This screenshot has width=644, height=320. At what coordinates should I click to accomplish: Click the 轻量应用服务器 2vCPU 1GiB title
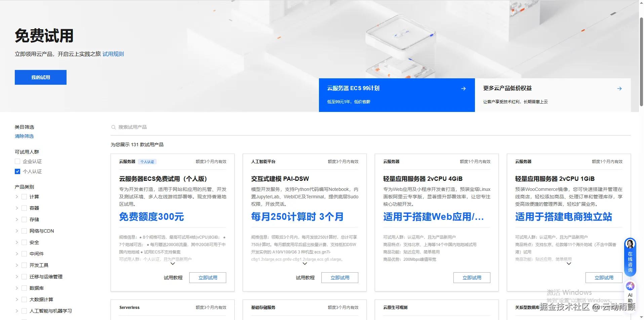555,179
